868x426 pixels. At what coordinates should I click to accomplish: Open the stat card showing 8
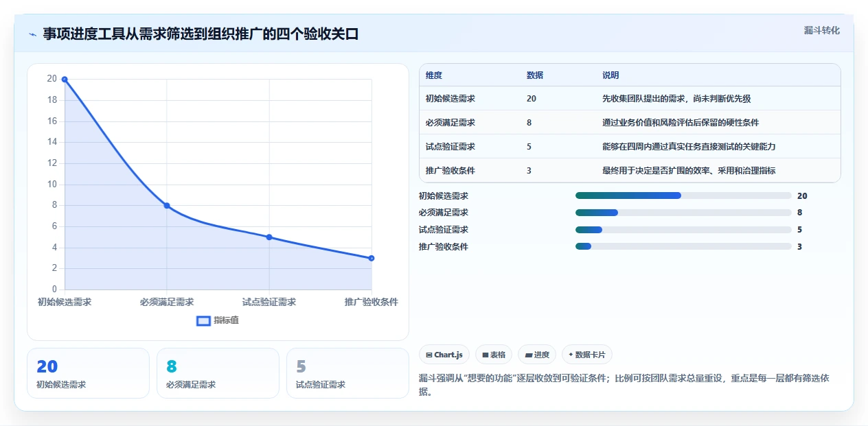point(218,373)
